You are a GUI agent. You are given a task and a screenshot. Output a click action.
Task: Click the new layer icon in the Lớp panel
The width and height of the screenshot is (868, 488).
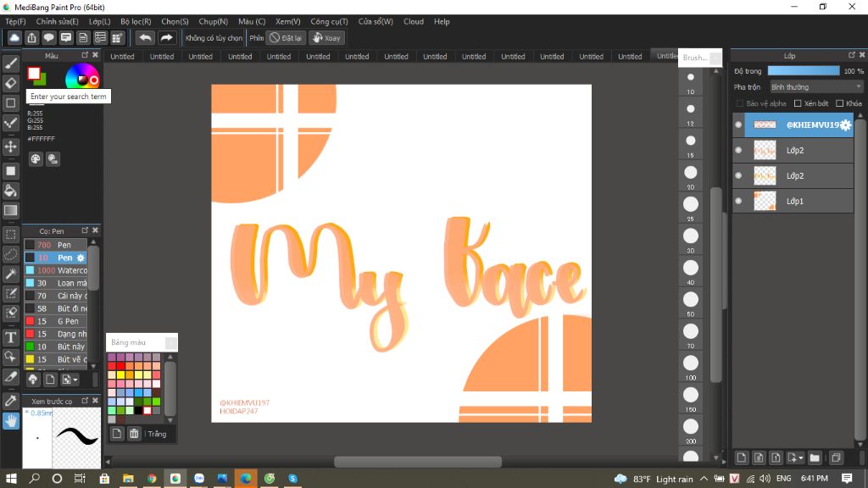coord(741,457)
